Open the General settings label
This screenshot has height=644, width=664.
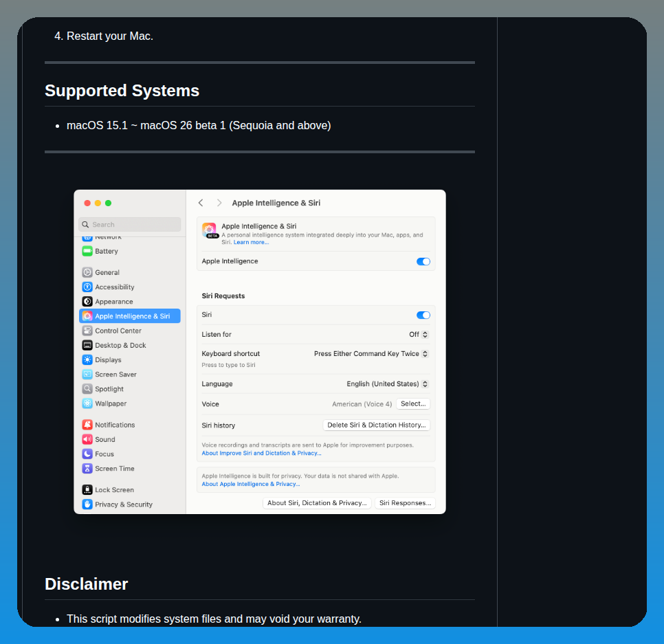pyautogui.click(x=107, y=272)
